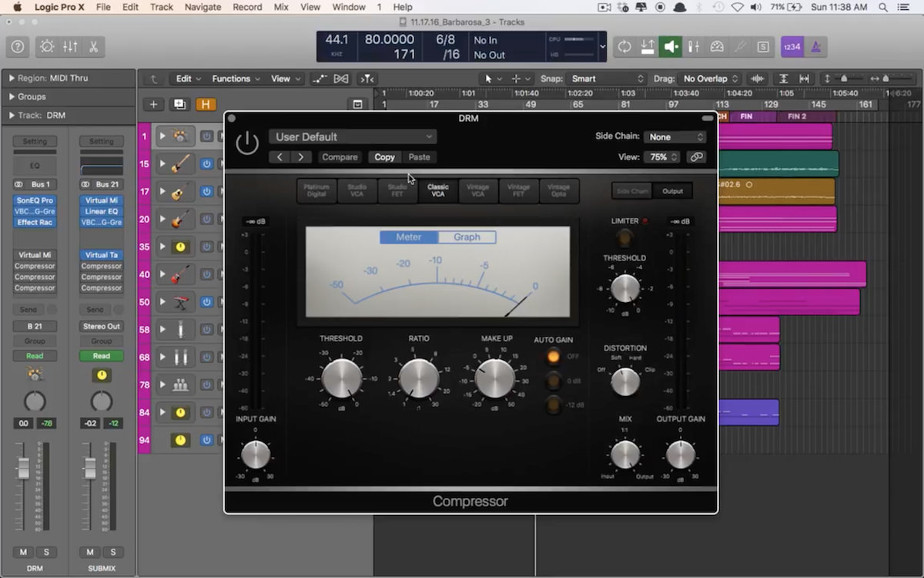This screenshot has width=924, height=578.
Task: Click the drum kit icon on track 1
Action: point(180,136)
